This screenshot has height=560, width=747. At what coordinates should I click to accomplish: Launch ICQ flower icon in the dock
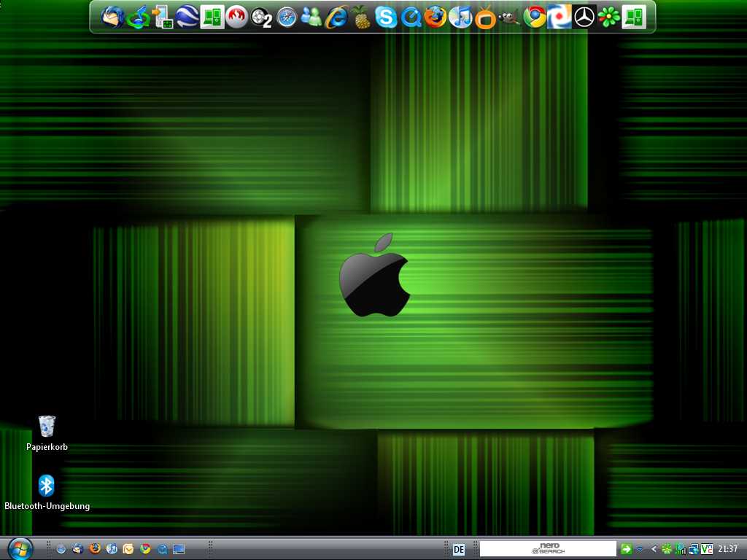pos(609,17)
